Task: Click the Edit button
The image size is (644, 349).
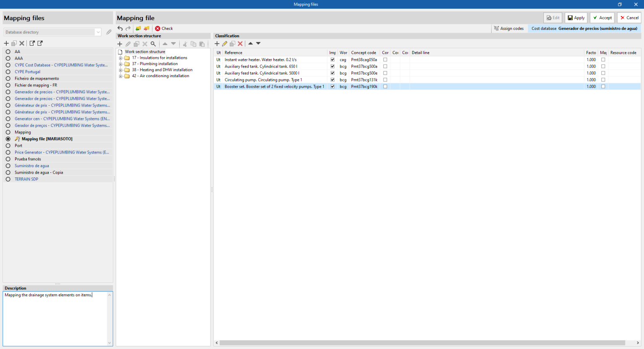Action: (x=553, y=18)
